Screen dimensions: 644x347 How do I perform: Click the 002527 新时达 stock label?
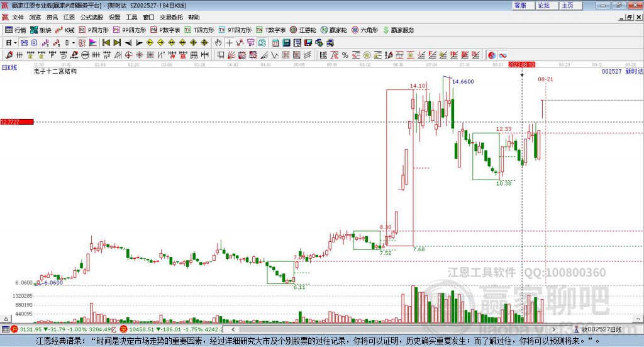622,71
